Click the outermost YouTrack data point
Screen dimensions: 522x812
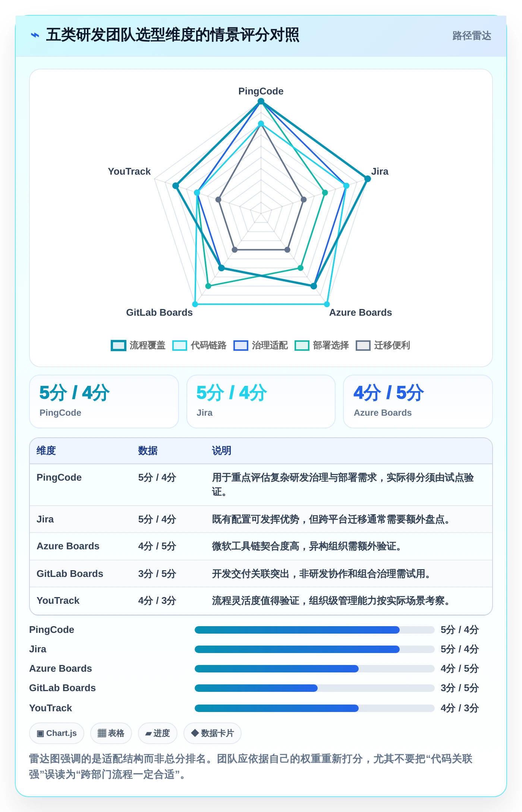point(176,185)
